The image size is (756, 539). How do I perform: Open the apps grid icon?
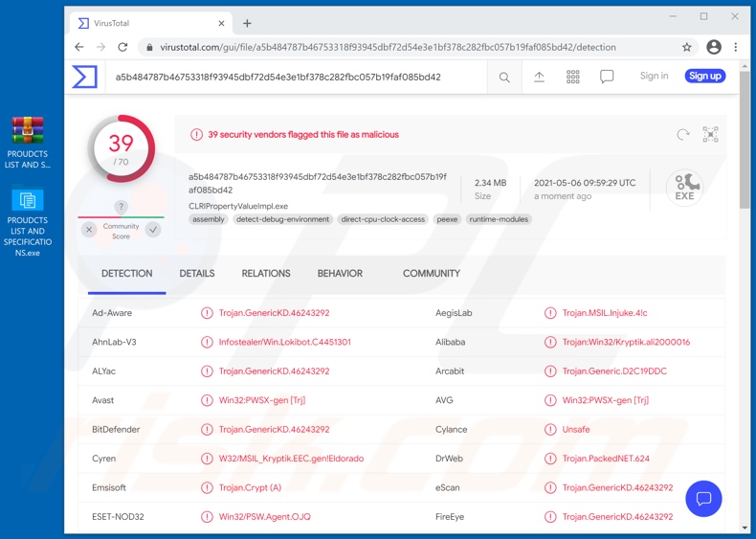[x=573, y=77]
